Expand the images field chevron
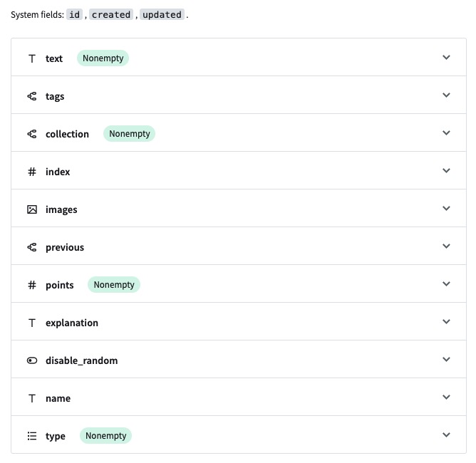This screenshot has height=463, width=476. [x=446, y=208]
